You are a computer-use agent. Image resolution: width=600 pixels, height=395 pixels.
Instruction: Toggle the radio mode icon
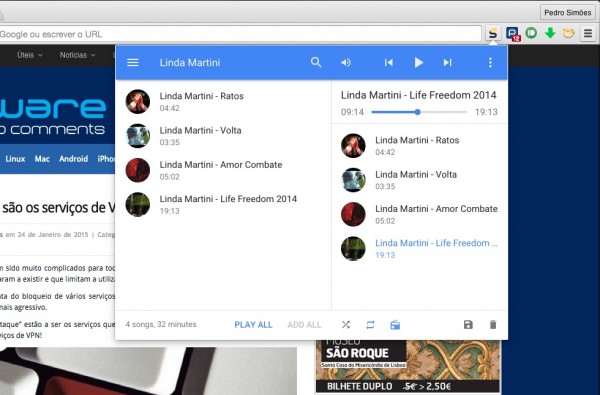395,325
